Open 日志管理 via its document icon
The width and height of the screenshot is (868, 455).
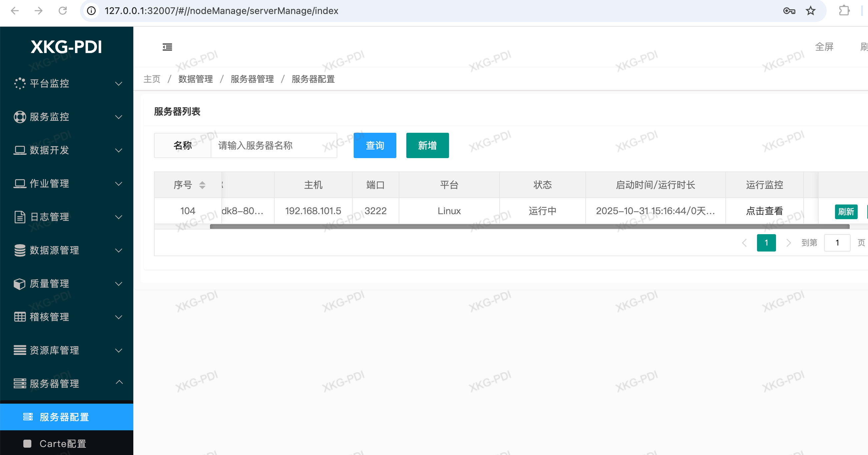coord(20,217)
